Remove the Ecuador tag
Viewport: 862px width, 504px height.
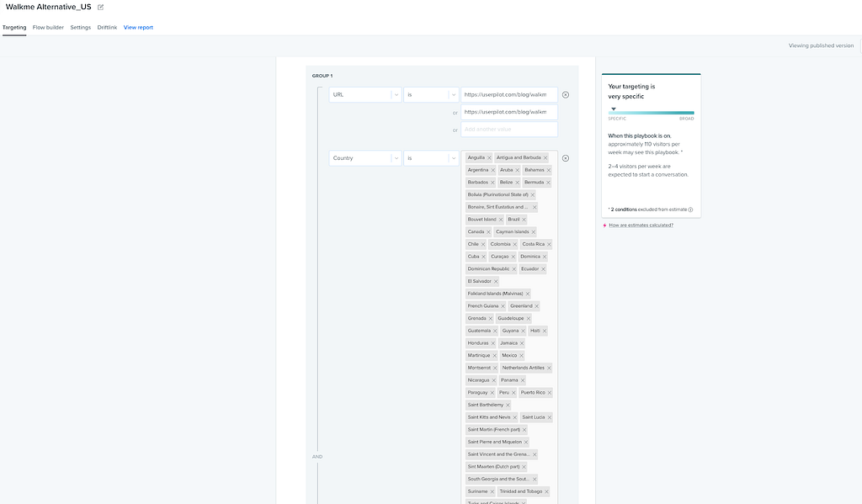[x=543, y=268]
